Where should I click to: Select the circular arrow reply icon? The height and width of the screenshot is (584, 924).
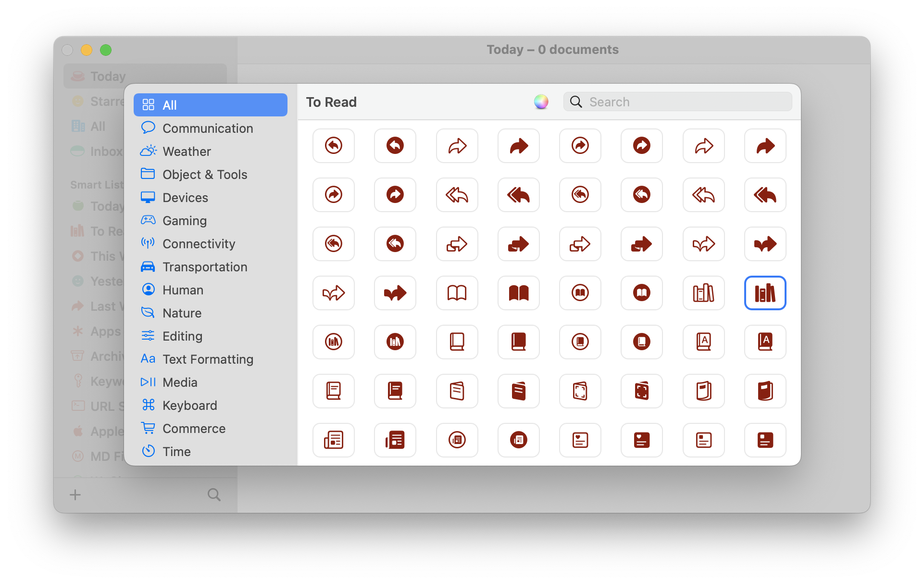[333, 145]
